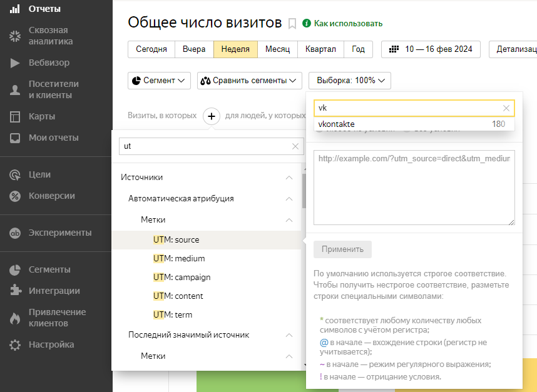Open the Выборка: 100% dropdown
Screen dimensions: 537x392
coord(350,81)
